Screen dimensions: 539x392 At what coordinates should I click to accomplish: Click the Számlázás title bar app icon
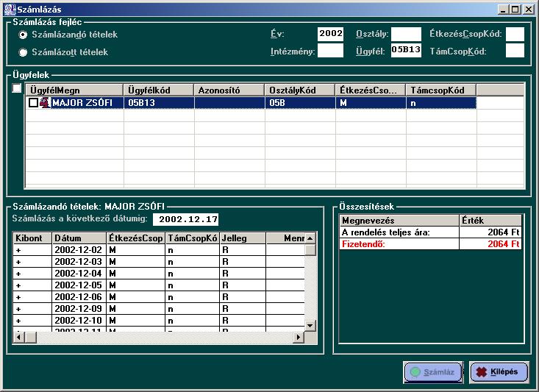pos(9,9)
